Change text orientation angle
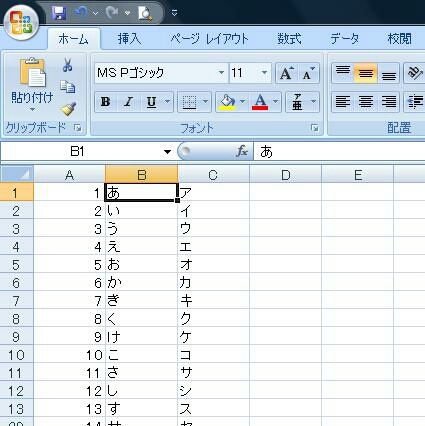425x426 pixels. click(x=415, y=73)
